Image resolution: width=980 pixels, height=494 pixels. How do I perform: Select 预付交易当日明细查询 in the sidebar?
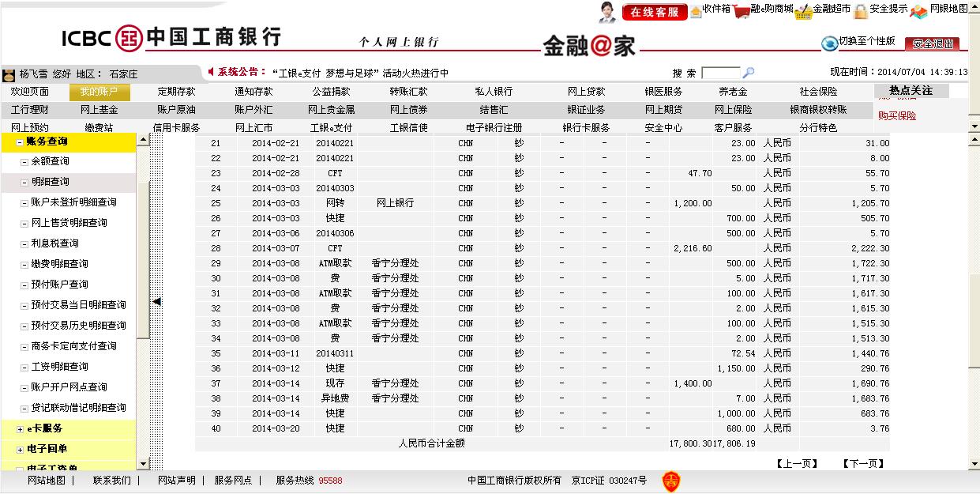click(x=79, y=305)
